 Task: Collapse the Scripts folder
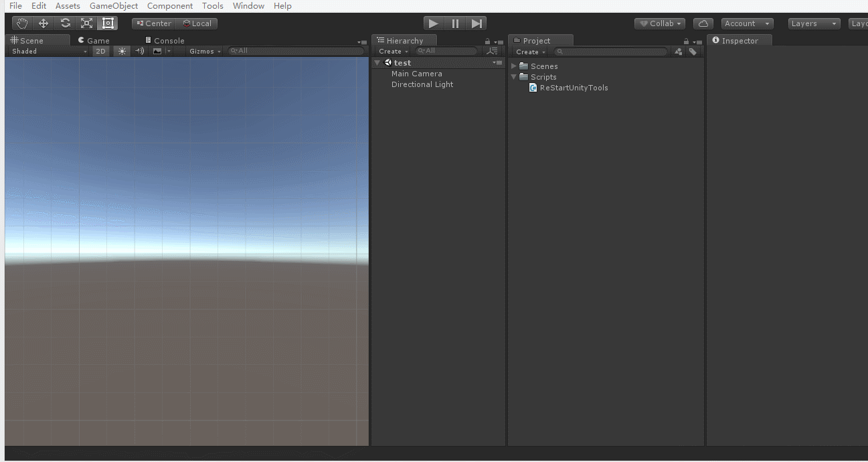coord(514,76)
